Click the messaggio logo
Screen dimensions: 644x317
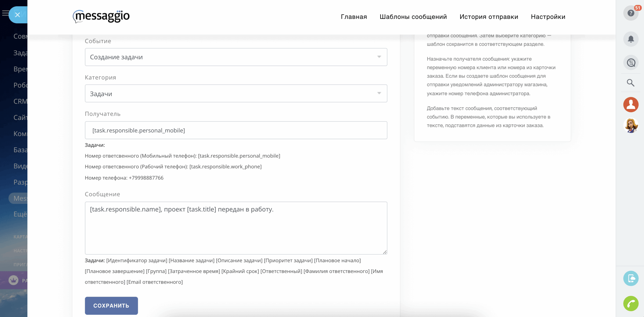click(x=101, y=17)
